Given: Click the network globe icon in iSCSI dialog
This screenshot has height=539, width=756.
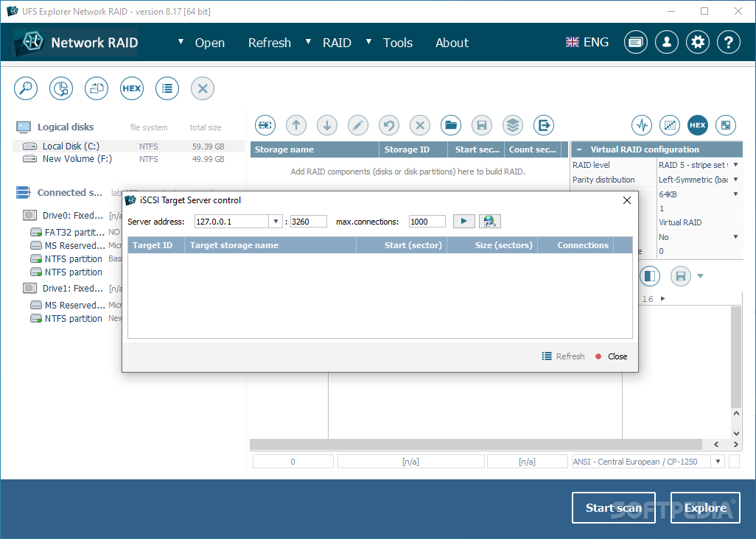Looking at the screenshot, I should 489,221.
